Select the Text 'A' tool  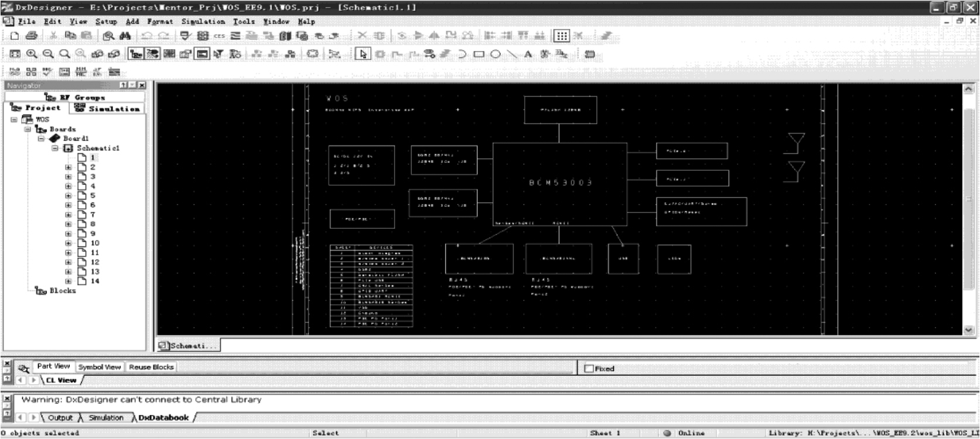tap(528, 54)
